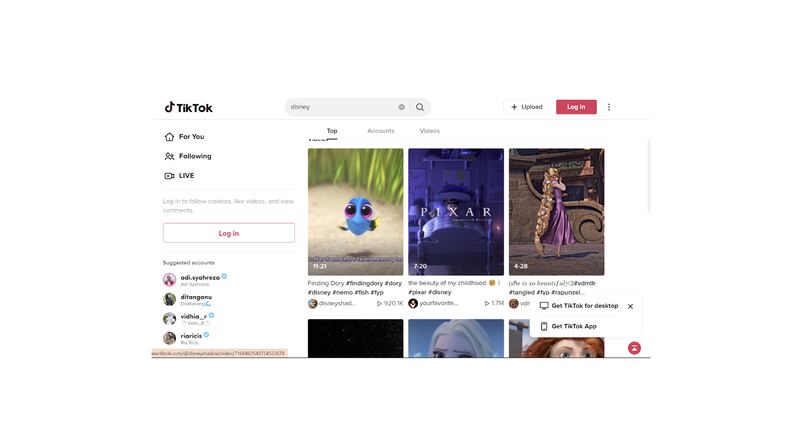The image size is (800, 446).
Task: Click the TikTok logo
Action: pos(188,107)
